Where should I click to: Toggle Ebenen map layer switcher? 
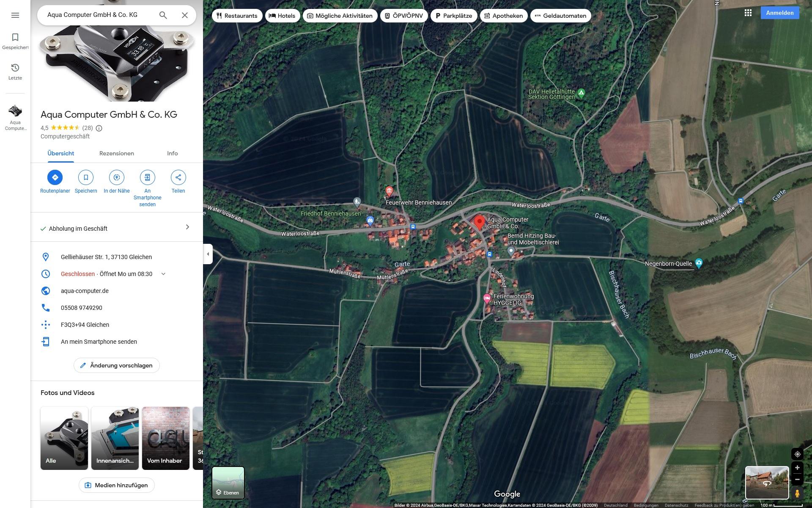[228, 483]
